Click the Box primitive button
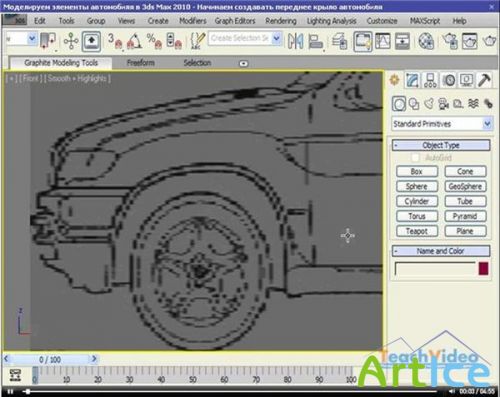Viewport: 500px width, 397px height. (417, 171)
